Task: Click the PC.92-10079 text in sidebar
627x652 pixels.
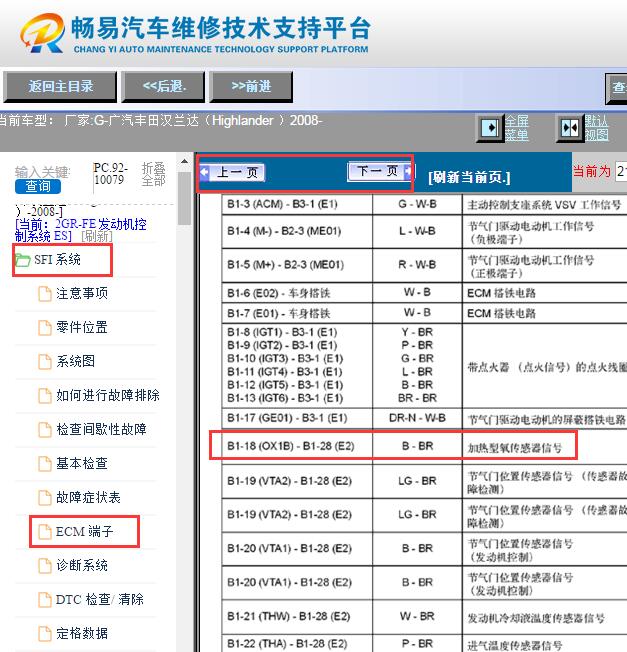Action: click(110, 174)
